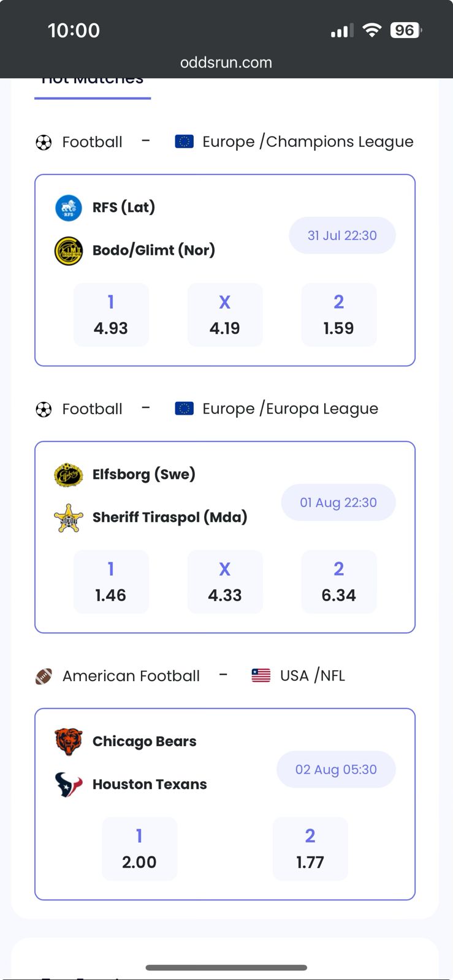
Task: Tap the Champions League soccer ball icon
Action: (44, 142)
